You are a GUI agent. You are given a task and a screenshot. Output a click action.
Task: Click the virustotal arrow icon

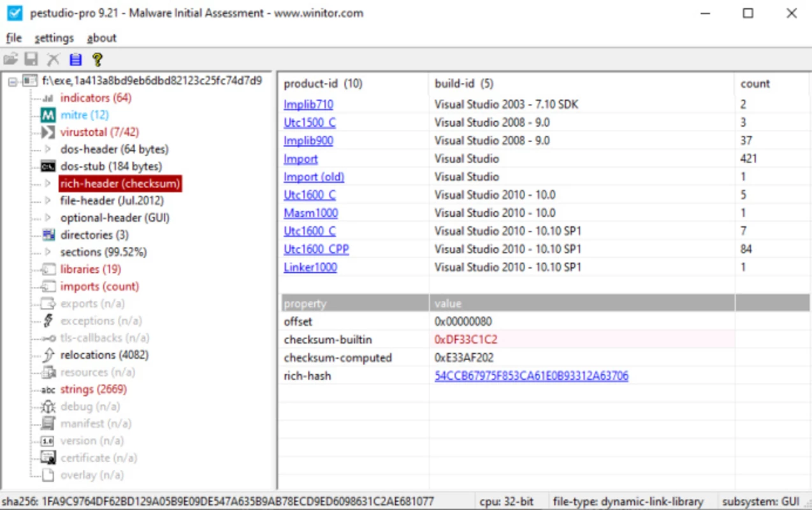(48, 133)
